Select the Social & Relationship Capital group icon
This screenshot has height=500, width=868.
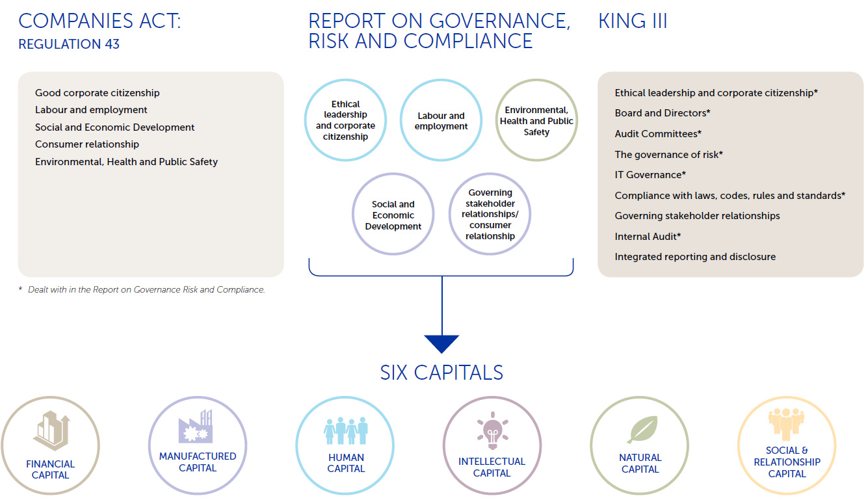[x=786, y=423]
